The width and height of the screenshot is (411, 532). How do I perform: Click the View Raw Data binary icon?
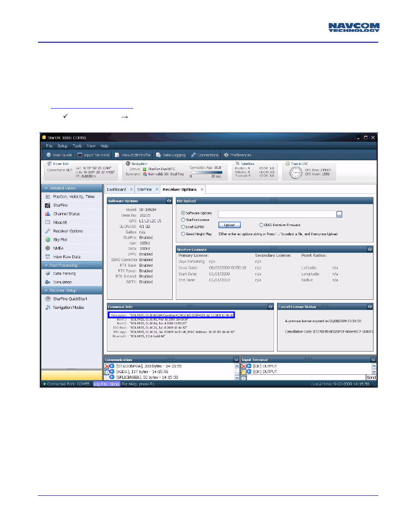48,257
